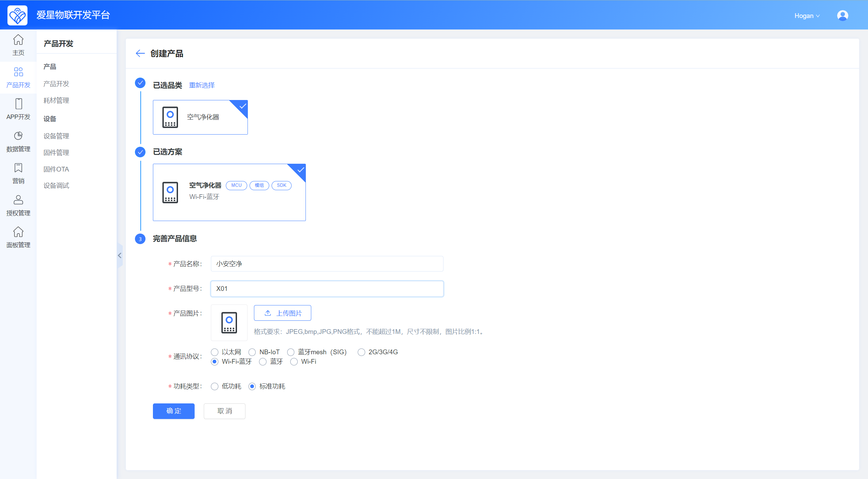
Task: Open 固件OTA menu item
Action: click(x=56, y=169)
